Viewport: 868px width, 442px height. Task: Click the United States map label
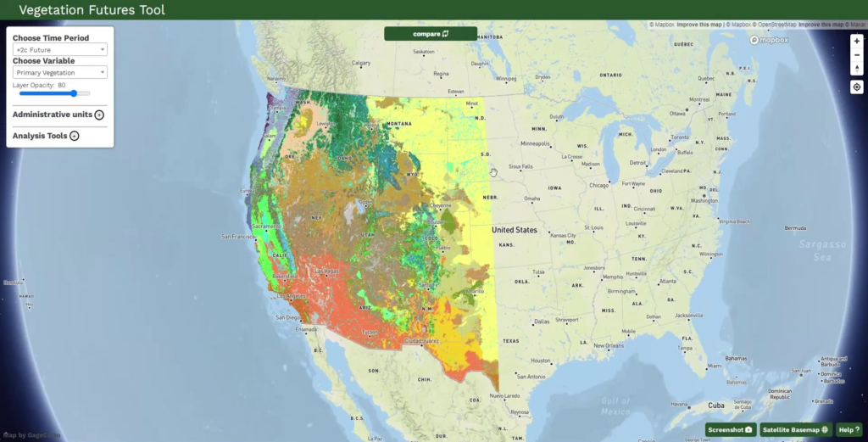515,230
